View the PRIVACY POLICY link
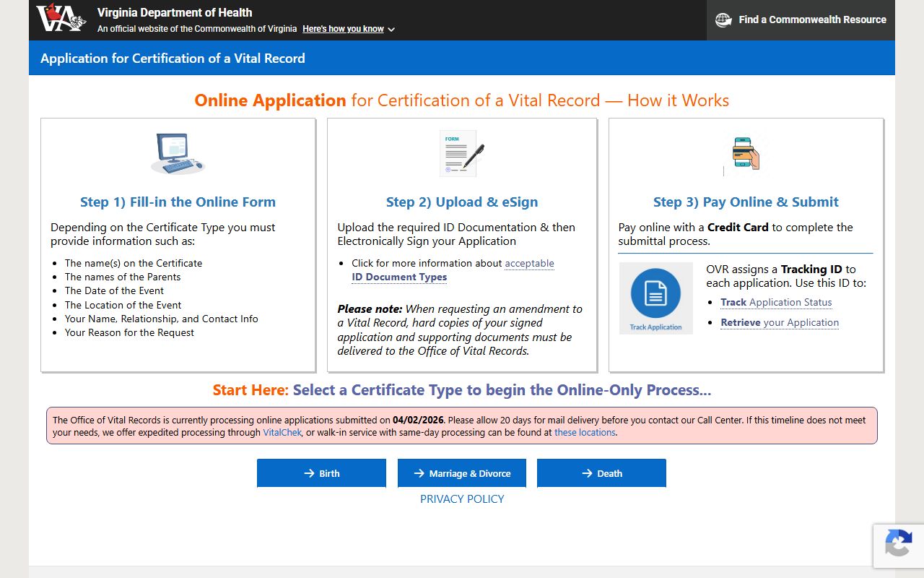The height and width of the screenshot is (578, 924). pyautogui.click(x=462, y=499)
